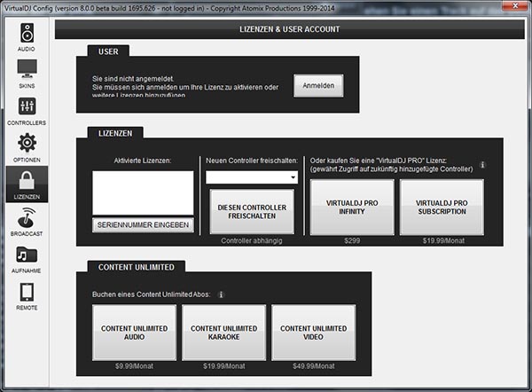The width and height of the screenshot is (532, 392).
Task: Select the Lizenzen padlock icon
Action: click(x=27, y=180)
